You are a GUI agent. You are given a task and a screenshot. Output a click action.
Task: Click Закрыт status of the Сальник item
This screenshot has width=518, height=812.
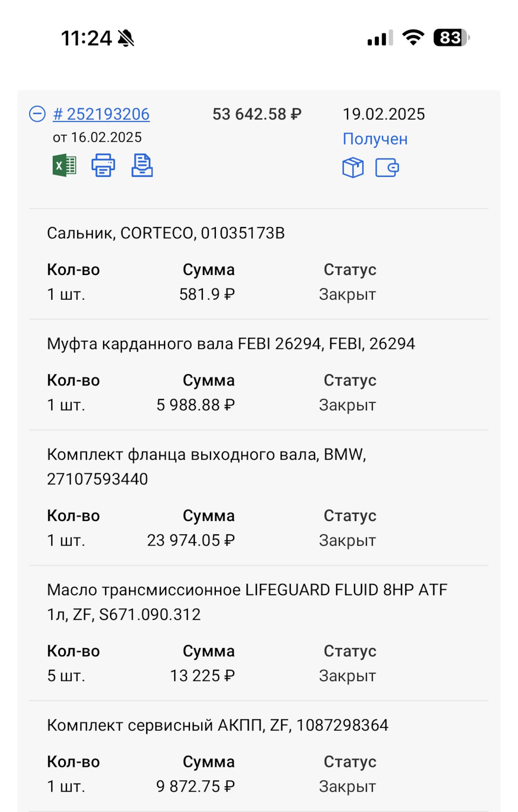tap(347, 294)
